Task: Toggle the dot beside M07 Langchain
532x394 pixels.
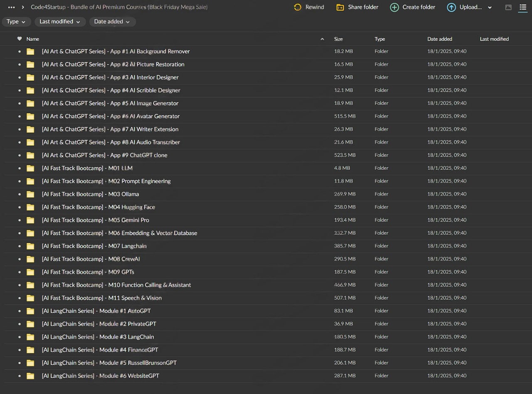Action: 19,246
